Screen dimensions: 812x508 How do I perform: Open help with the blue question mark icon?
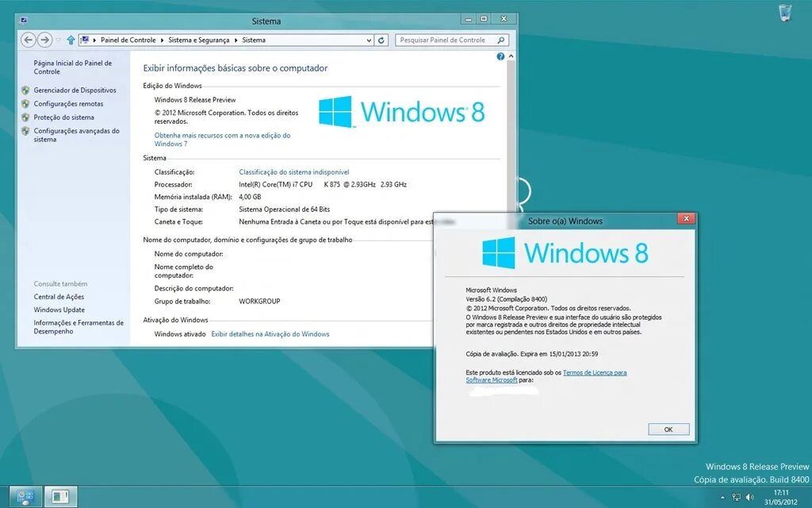point(500,56)
